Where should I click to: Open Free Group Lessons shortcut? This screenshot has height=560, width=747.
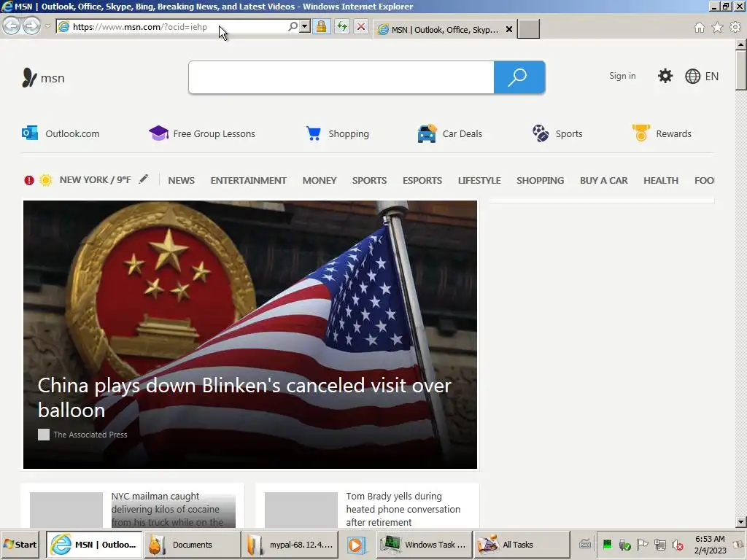pyautogui.click(x=202, y=133)
